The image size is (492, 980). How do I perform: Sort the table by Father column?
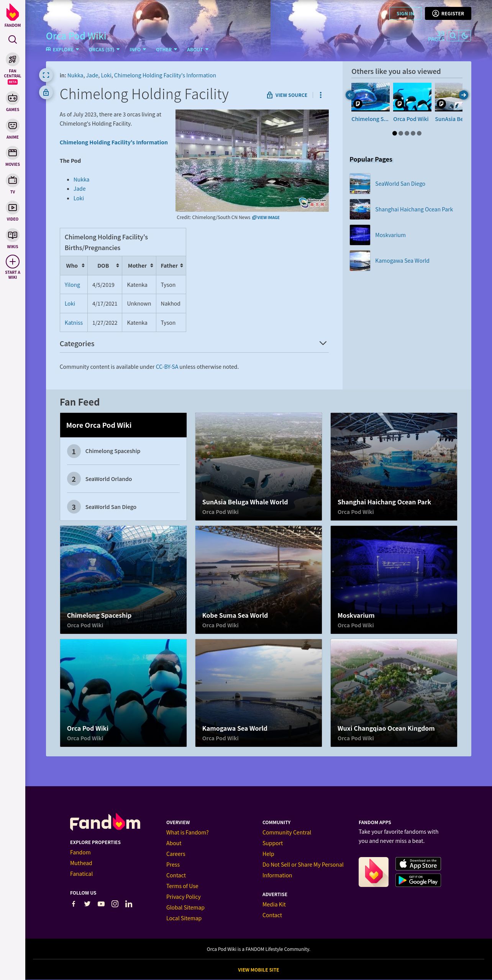(x=171, y=265)
